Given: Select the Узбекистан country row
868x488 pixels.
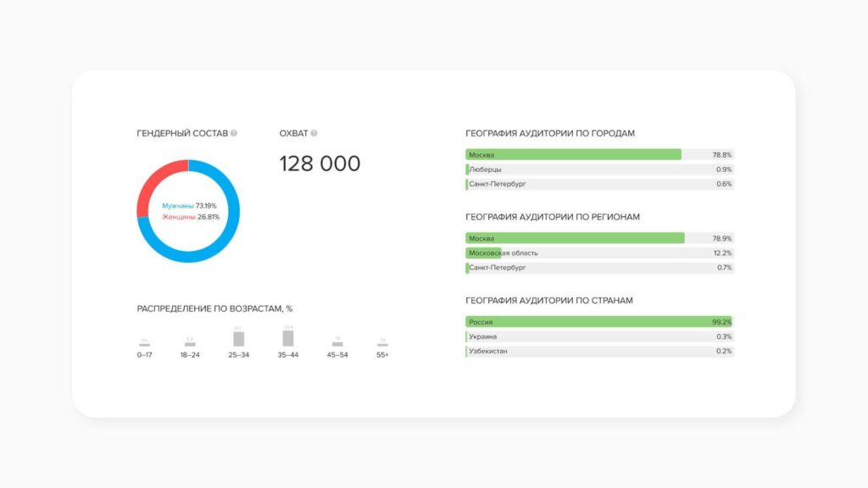Looking at the screenshot, I should pyautogui.click(x=599, y=351).
